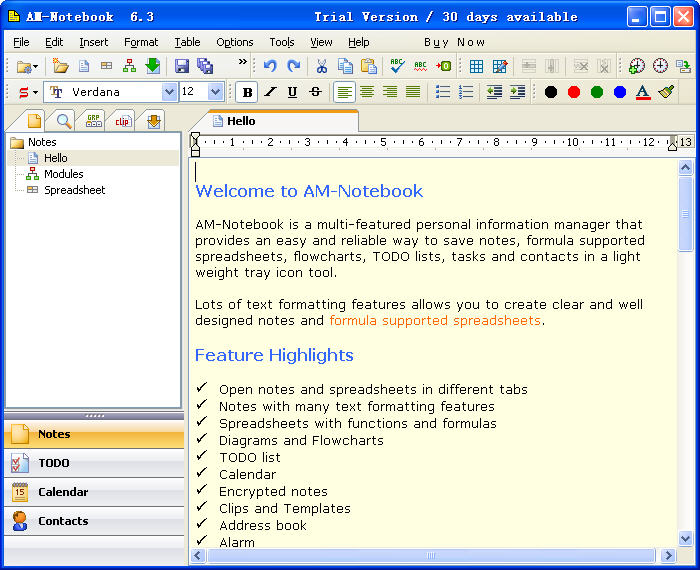The image size is (700, 570).
Task: Open the font color A picker
Action: 643,92
